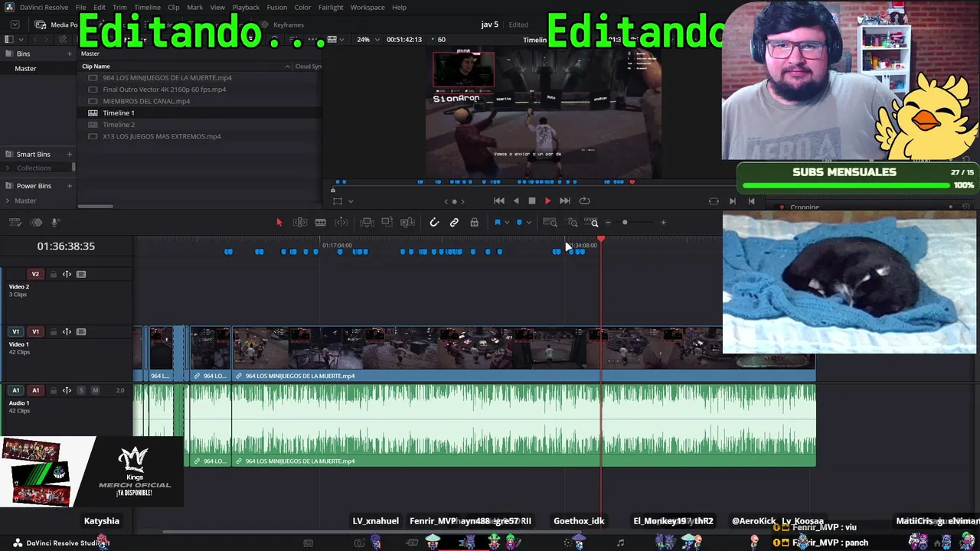The height and width of the screenshot is (551, 980).
Task: Click the red timeline playhead handle
Action: [601, 240]
